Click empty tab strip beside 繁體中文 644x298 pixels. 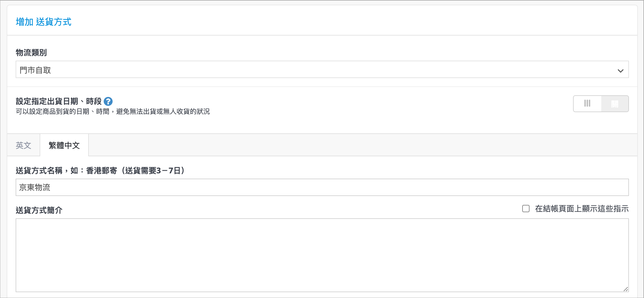click(363, 145)
